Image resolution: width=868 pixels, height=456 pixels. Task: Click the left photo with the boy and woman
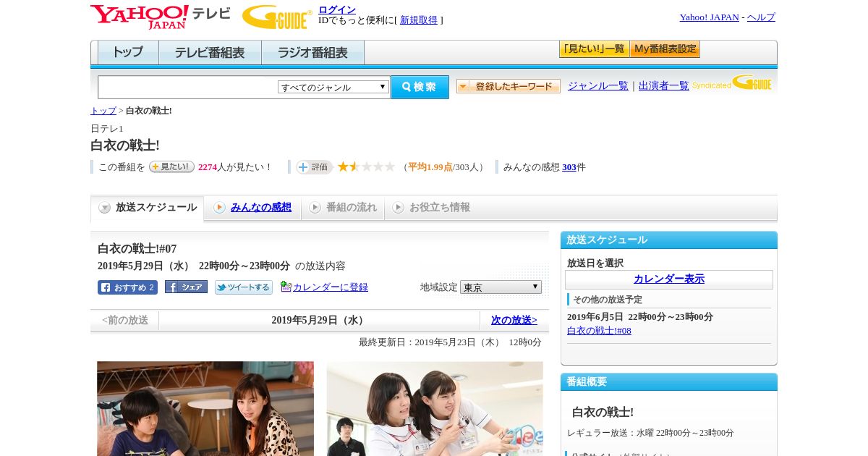205,409
